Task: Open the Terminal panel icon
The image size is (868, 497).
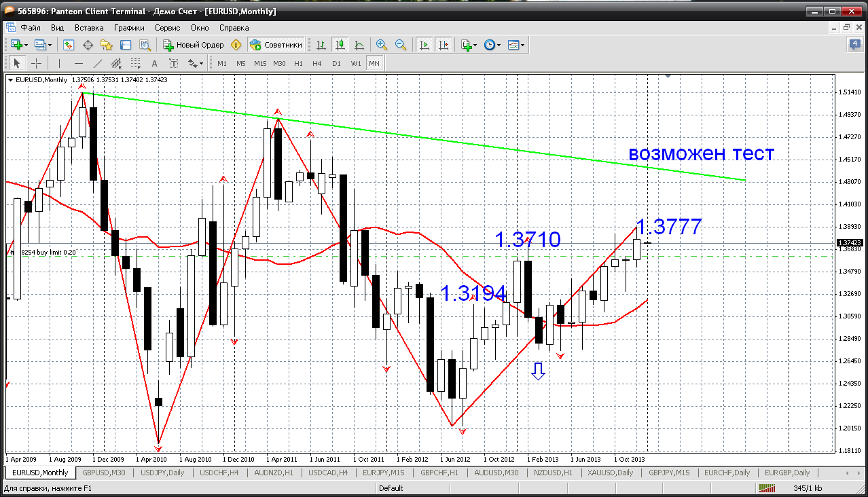Action: click(126, 45)
